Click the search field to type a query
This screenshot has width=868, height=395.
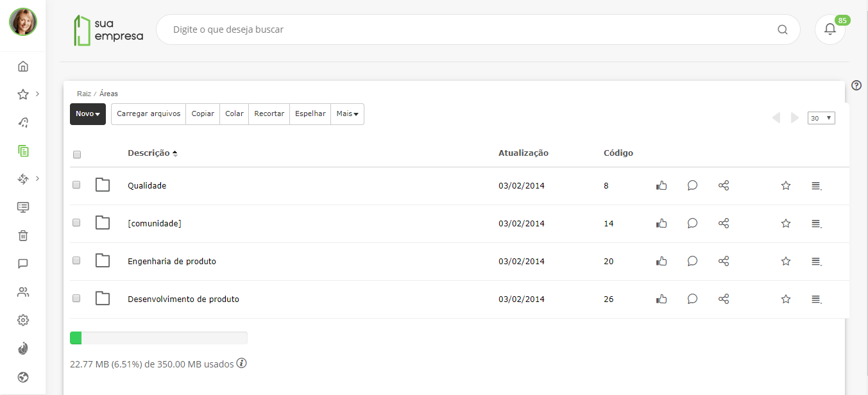coord(468,29)
